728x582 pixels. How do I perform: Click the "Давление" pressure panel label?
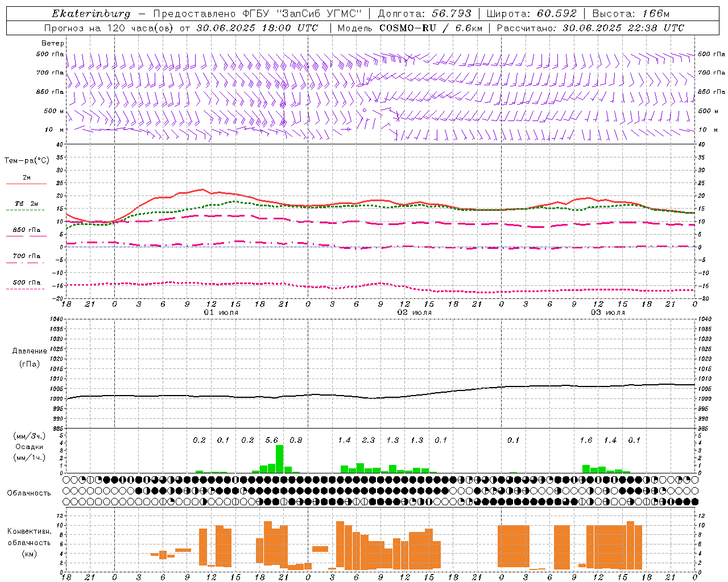click(x=30, y=351)
